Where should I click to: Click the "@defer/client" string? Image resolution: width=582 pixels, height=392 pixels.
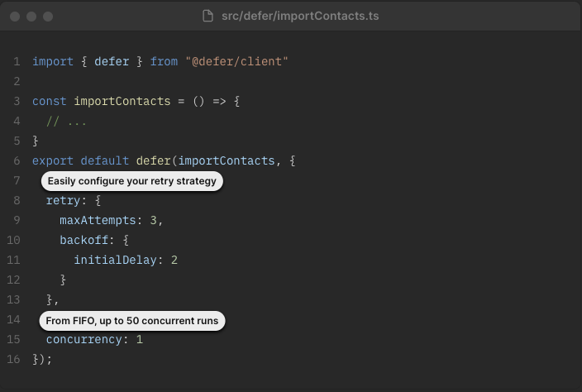pos(236,61)
